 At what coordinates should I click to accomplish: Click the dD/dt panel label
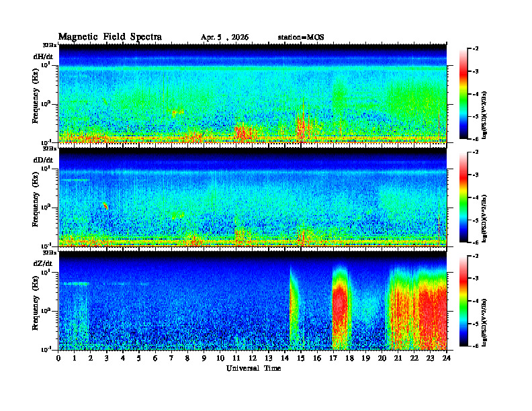pyautogui.click(x=43, y=160)
